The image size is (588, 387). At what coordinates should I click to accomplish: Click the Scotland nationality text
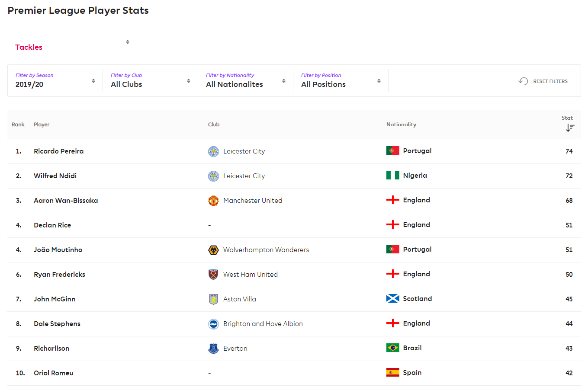pyautogui.click(x=418, y=299)
